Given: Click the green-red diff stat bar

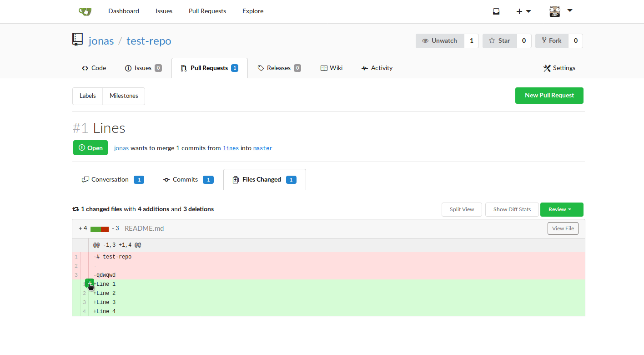Looking at the screenshot, I should 100,228.
